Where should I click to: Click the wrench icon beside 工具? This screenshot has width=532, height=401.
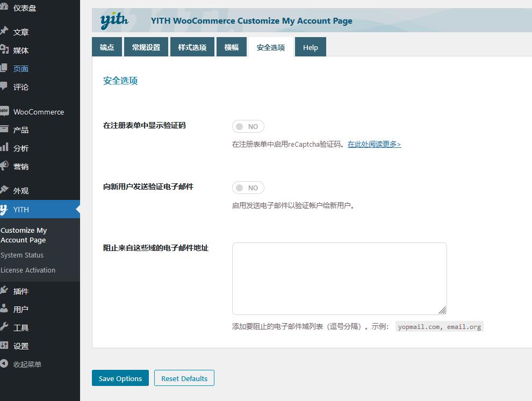click(x=4, y=327)
